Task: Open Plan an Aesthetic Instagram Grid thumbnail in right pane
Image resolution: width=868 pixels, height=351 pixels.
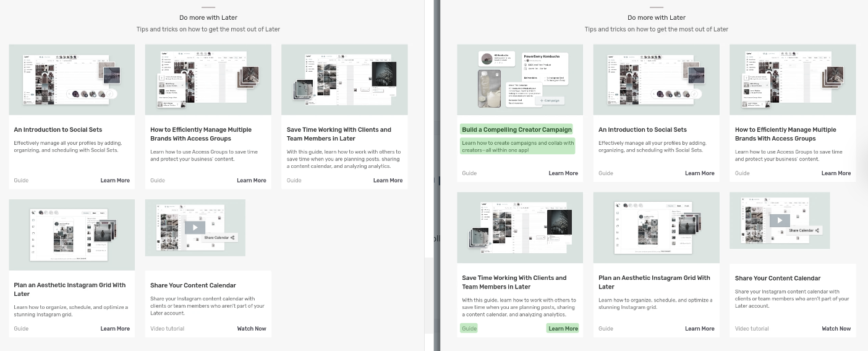Action: (x=656, y=227)
